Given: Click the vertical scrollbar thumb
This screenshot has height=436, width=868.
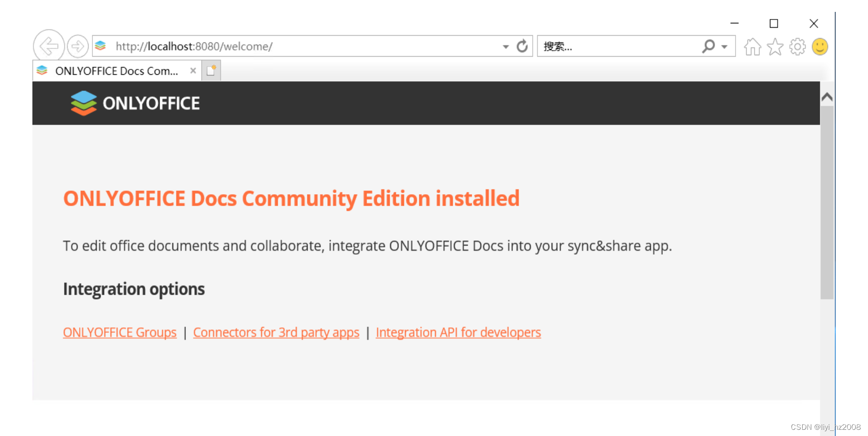Looking at the screenshot, I should tap(827, 202).
